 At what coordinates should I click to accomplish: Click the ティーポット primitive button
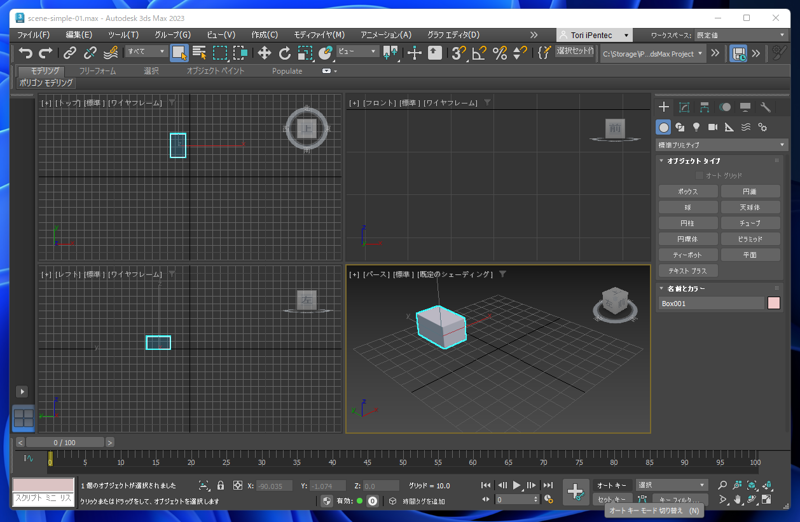pos(687,255)
